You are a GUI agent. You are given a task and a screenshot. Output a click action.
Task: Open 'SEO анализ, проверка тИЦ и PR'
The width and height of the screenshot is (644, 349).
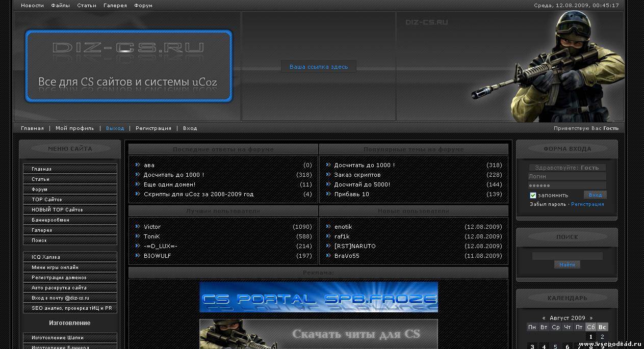tap(70, 308)
